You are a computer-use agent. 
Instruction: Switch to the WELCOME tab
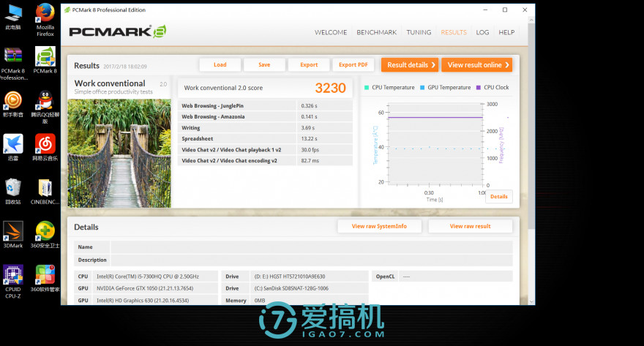click(x=331, y=32)
